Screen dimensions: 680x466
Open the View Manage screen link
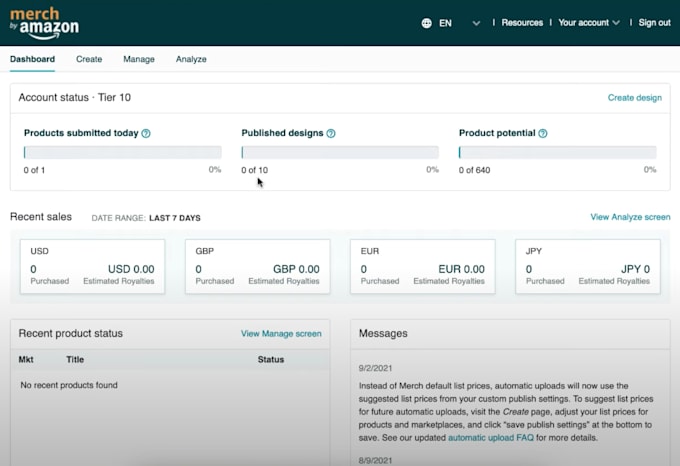coord(281,334)
